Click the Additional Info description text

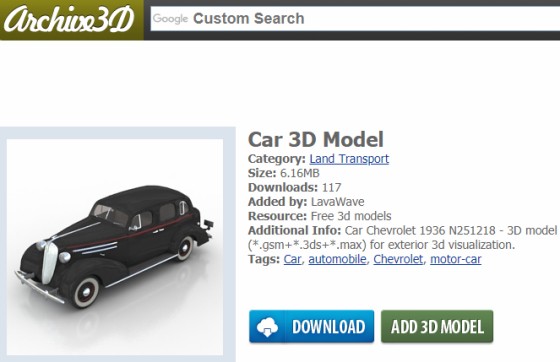[402, 238]
